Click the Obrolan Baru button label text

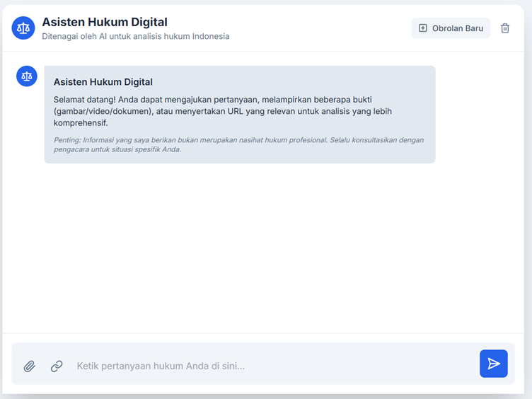tap(458, 28)
